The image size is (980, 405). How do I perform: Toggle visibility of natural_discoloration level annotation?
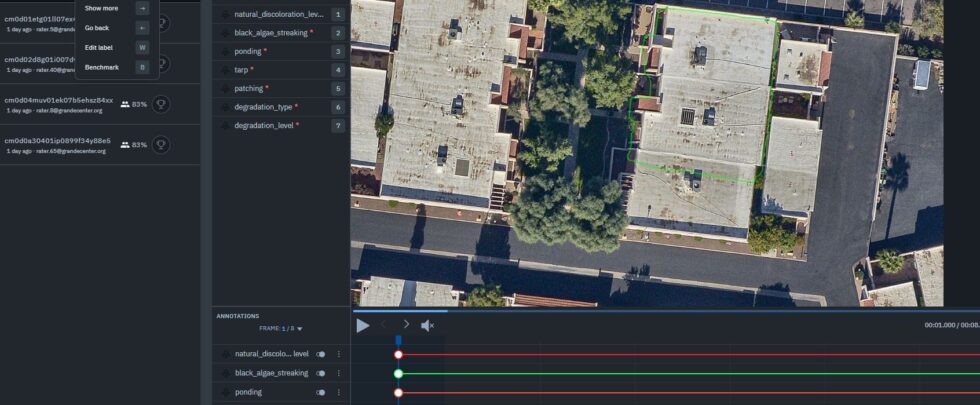coord(321,354)
